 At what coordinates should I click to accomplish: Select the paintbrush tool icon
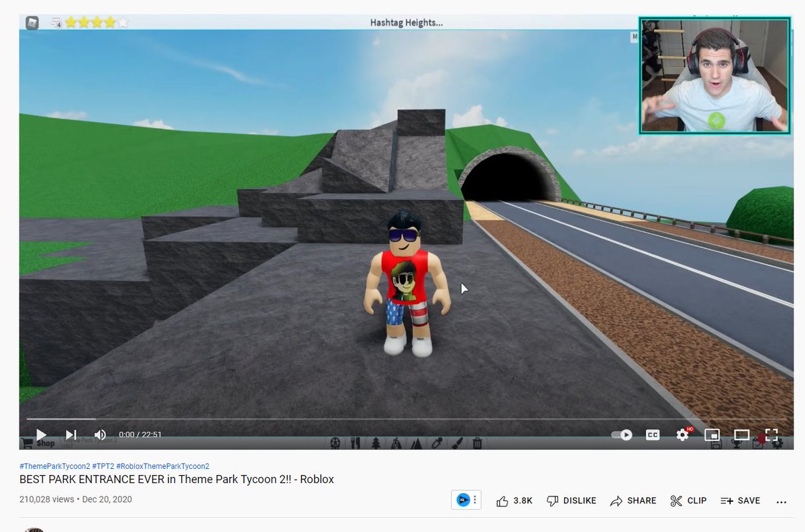[x=457, y=443]
